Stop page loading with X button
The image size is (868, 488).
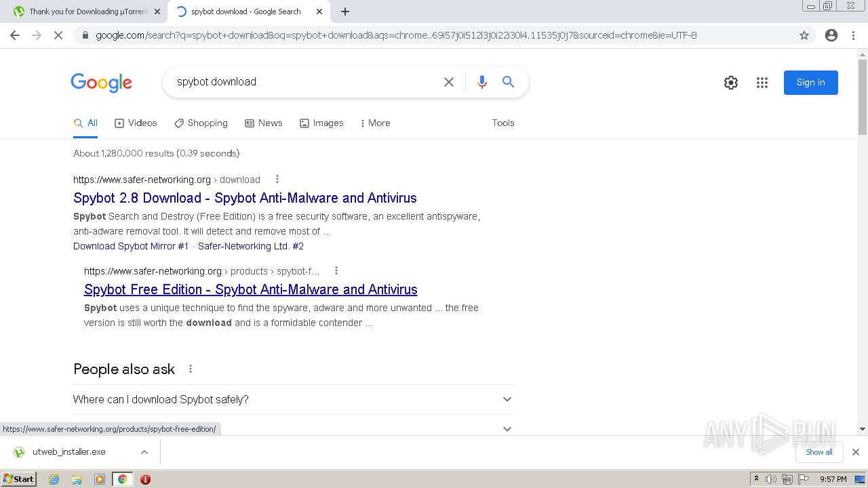(x=58, y=35)
